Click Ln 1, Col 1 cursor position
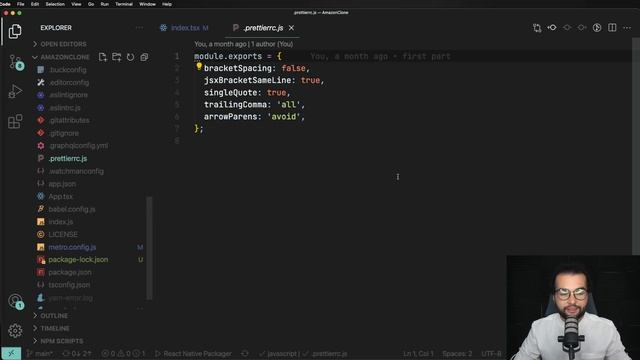The image size is (640, 360). 418,354
